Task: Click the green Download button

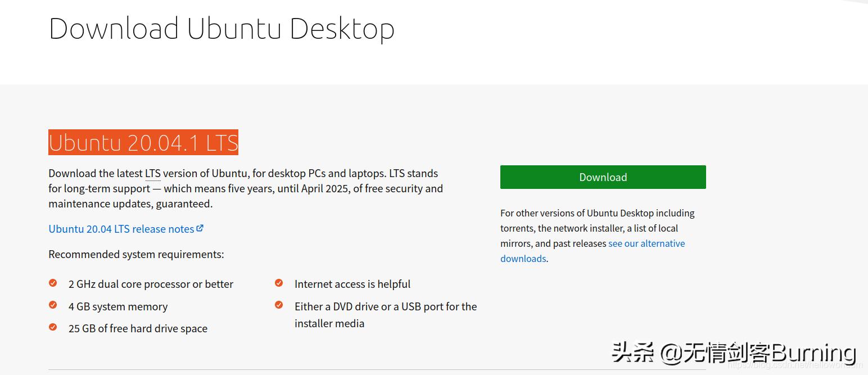Action: (603, 177)
